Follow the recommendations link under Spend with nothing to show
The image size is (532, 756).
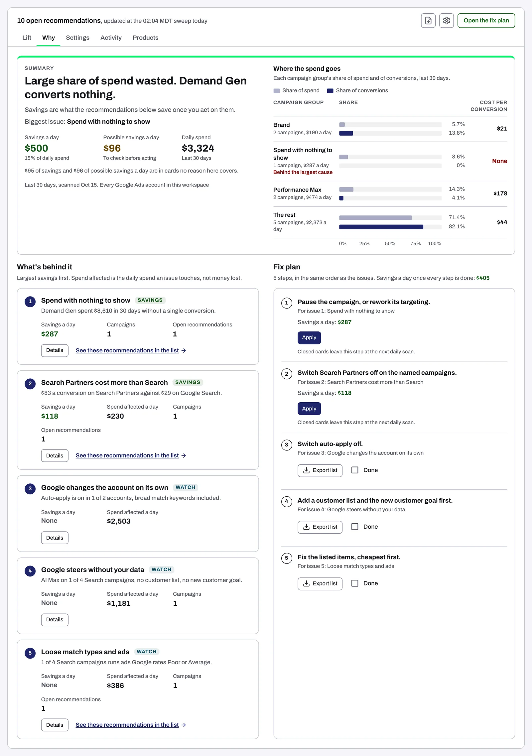[131, 350]
